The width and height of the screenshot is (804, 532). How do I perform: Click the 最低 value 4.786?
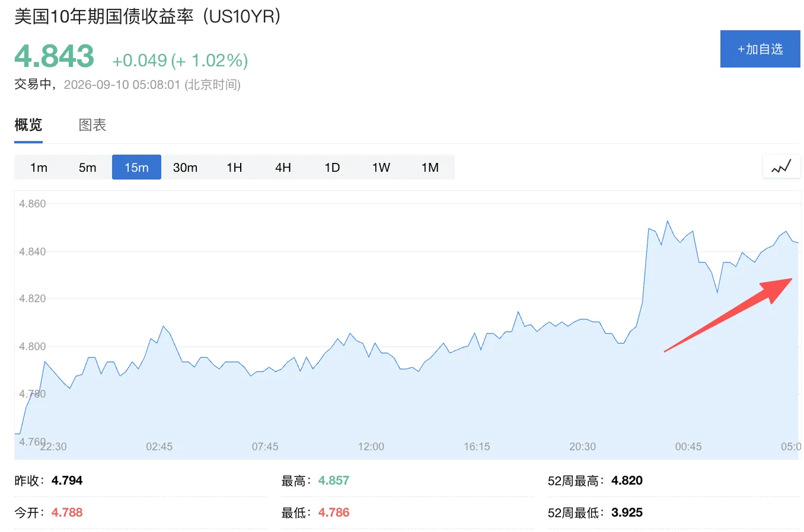pyautogui.click(x=334, y=512)
